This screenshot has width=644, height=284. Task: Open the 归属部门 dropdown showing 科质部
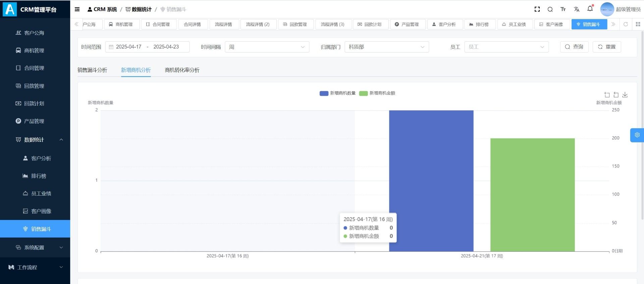click(387, 47)
